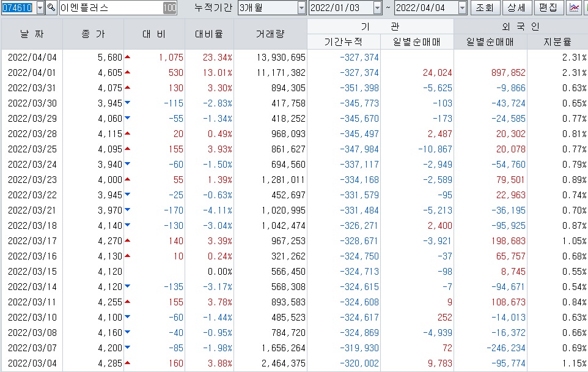
Task: Select the 2022/03/23 date cell
Action: point(32,180)
